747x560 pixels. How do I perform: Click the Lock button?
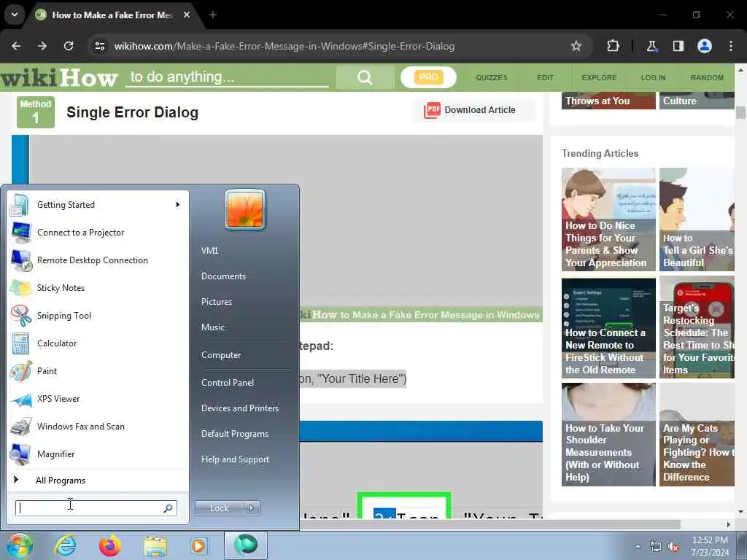[x=220, y=508]
